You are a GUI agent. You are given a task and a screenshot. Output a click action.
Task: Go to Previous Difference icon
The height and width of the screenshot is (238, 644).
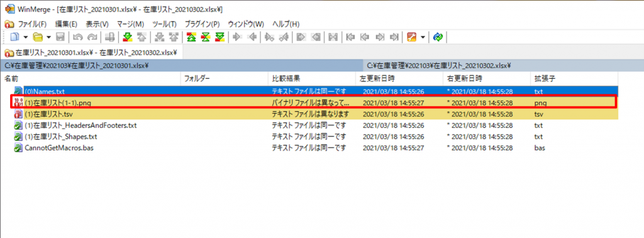point(142,37)
